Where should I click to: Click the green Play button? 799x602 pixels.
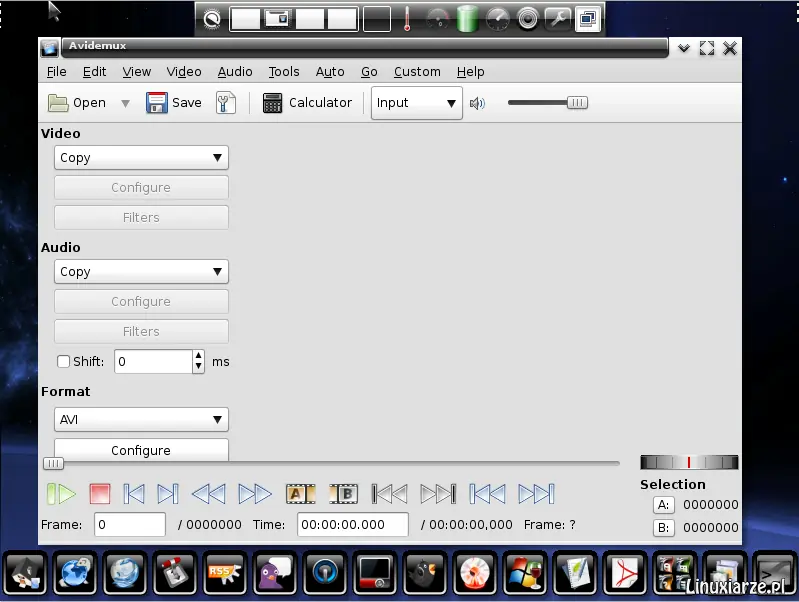tap(61, 494)
